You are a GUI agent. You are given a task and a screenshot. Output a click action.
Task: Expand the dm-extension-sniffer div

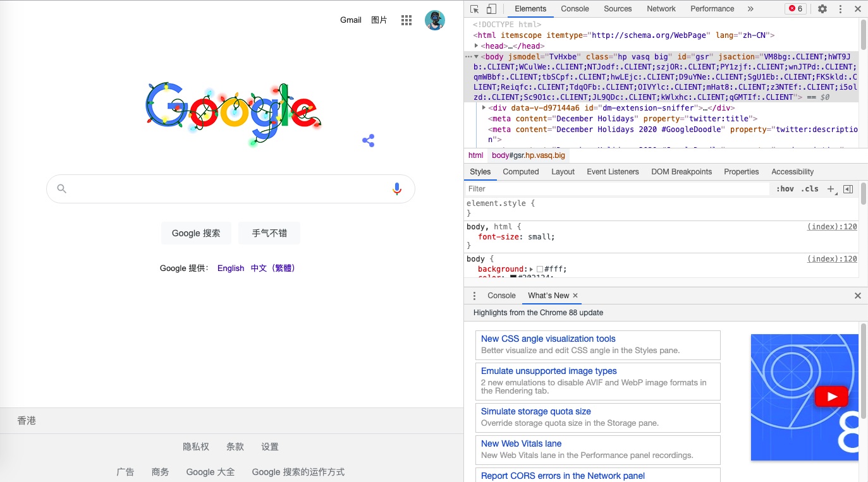click(x=484, y=107)
